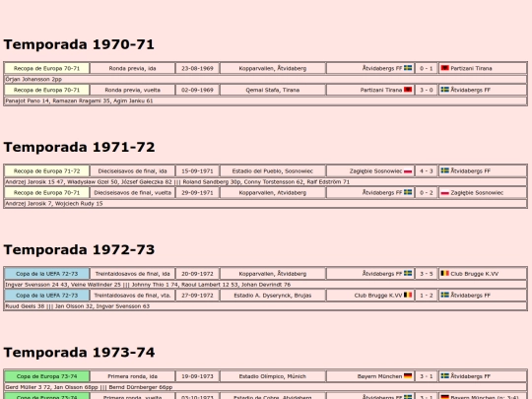This screenshot has height=399, width=532.
Task: Click the 'Treintaidosavos de final, vta.' cell
Action: (132, 296)
